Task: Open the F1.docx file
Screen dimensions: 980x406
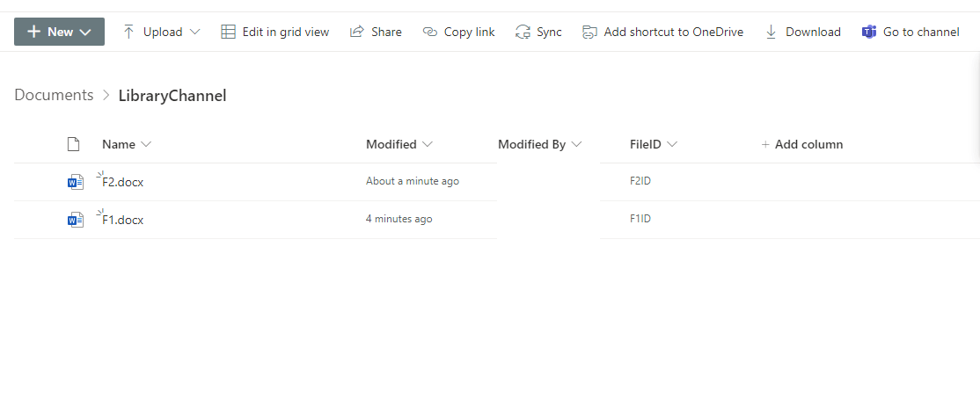Action: pyautogui.click(x=122, y=220)
